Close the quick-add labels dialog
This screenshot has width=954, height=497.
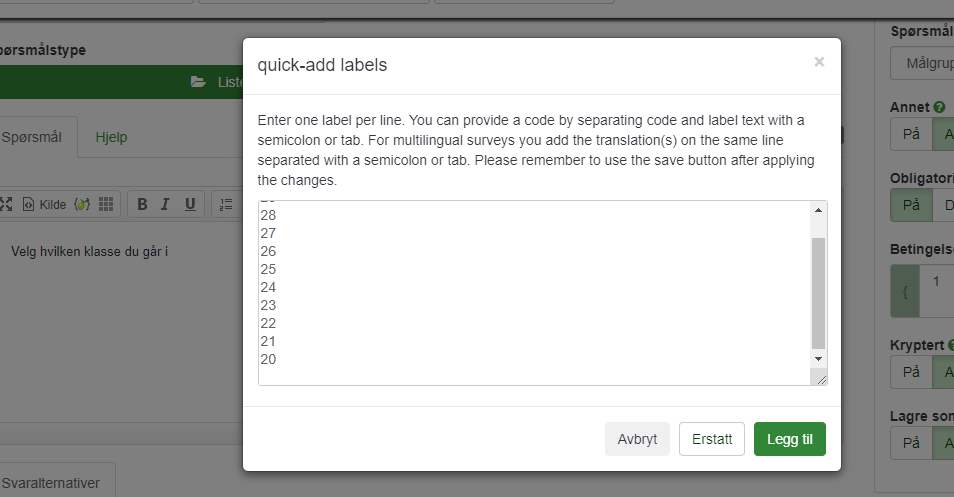click(819, 62)
